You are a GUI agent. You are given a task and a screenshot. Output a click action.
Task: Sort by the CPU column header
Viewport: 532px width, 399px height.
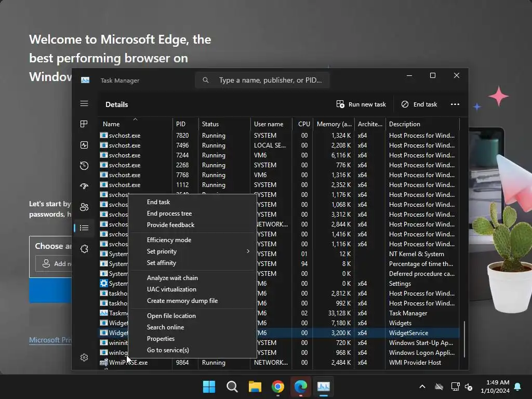point(302,124)
